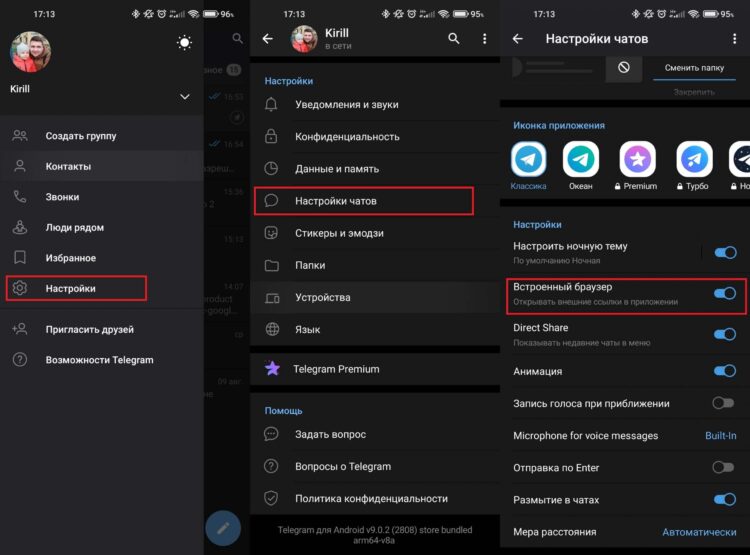Choose the Классика app icon

pyautogui.click(x=528, y=159)
